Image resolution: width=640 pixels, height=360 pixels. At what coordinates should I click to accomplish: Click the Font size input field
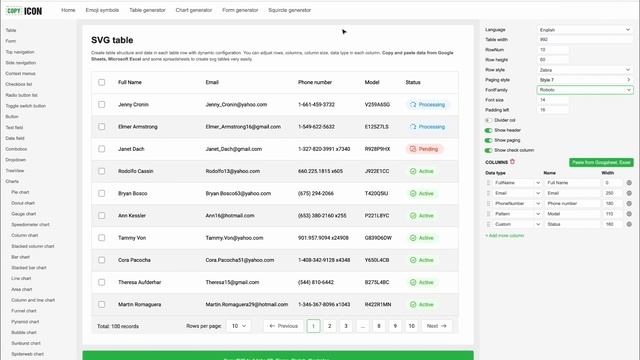(x=553, y=100)
